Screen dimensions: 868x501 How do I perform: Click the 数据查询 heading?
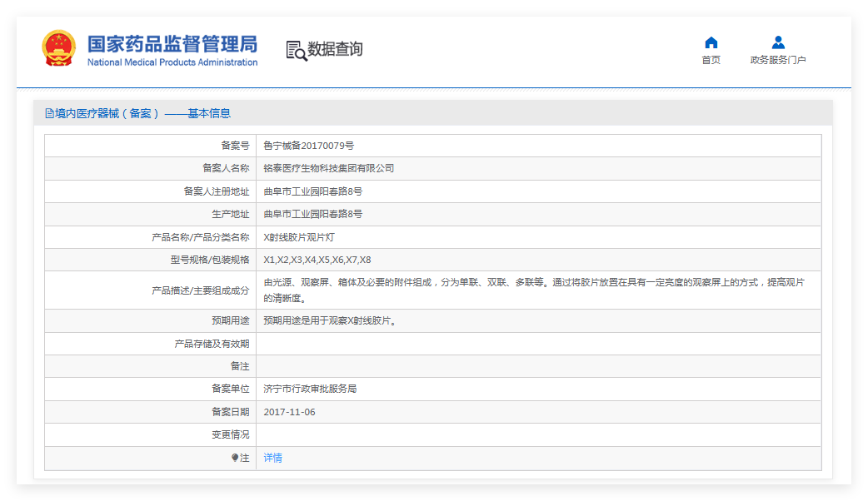click(335, 49)
